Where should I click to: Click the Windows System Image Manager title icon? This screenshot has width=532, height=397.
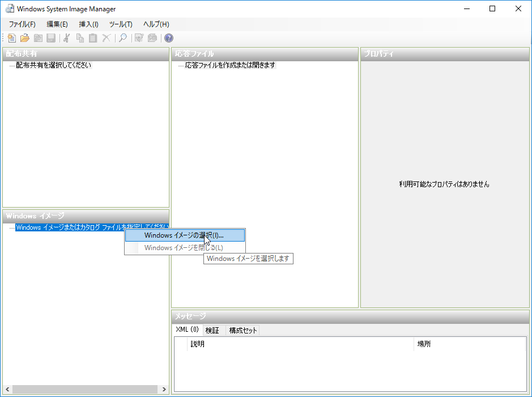coord(10,9)
